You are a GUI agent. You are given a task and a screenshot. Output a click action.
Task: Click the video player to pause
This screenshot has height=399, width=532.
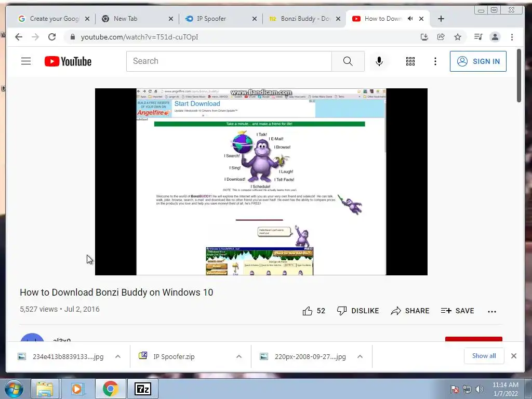pyautogui.click(x=261, y=181)
